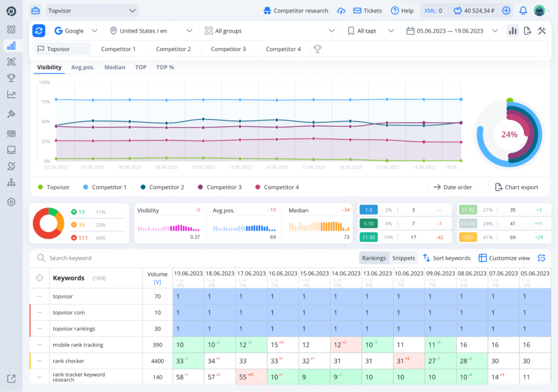
Task: Click Date order button
Action: click(453, 187)
